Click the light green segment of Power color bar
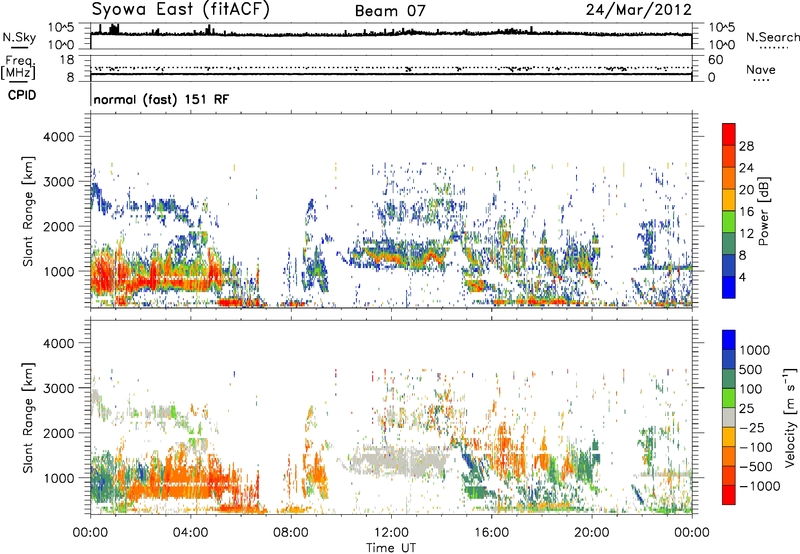Image resolution: width=800 pixels, height=554 pixels. pyautogui.click(x=729, y=221)
